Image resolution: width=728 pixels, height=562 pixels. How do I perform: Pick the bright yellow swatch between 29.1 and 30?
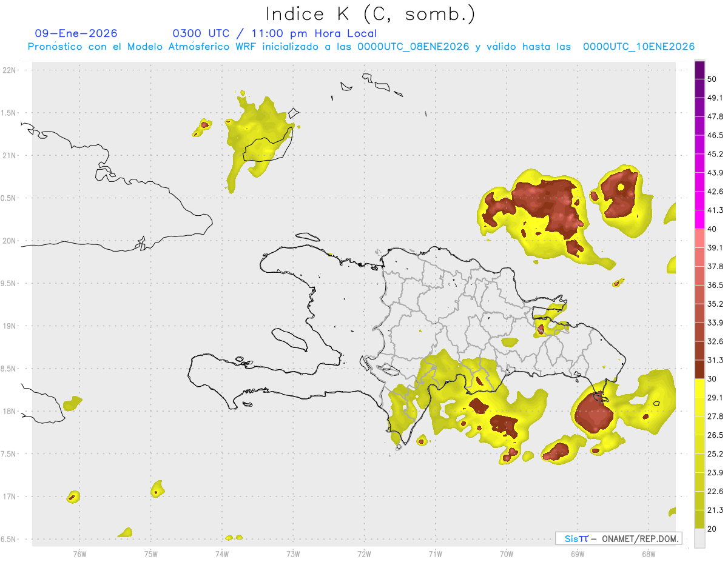click(x=700, y=388)
